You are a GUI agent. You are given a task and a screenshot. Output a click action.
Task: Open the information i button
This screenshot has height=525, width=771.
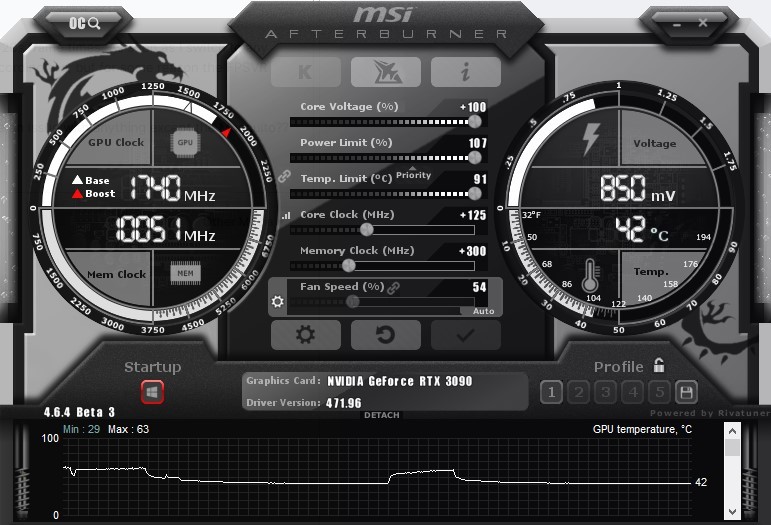click(466, 72)
